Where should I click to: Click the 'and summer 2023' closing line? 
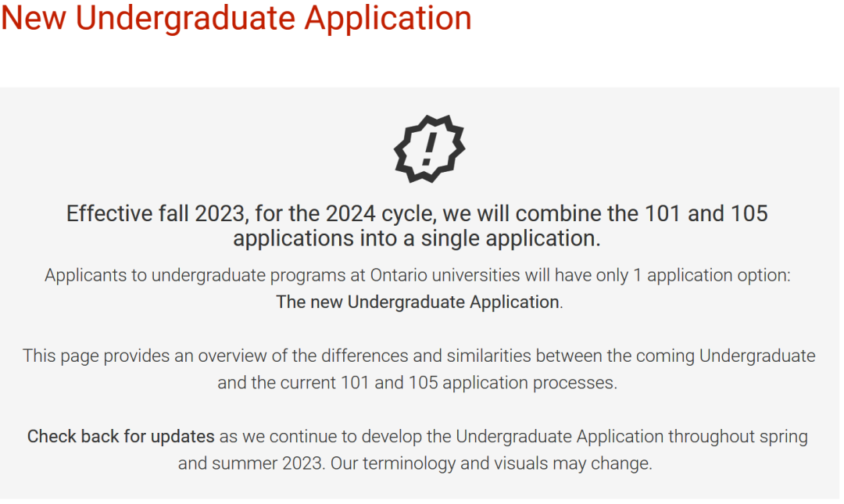(x=415, y=463)
